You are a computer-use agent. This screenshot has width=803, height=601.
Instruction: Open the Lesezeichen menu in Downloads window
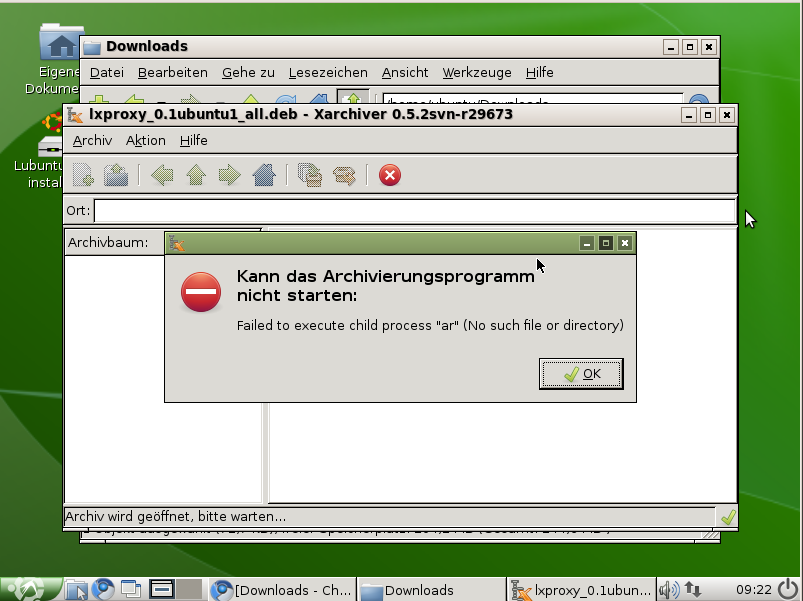pyautogui.click(x=328, y=73)
